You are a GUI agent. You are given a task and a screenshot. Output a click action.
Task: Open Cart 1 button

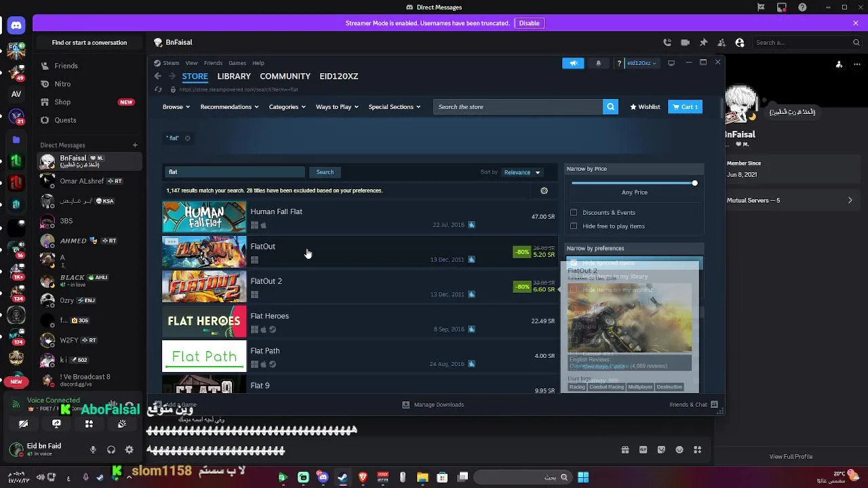(x=685, y=107)
